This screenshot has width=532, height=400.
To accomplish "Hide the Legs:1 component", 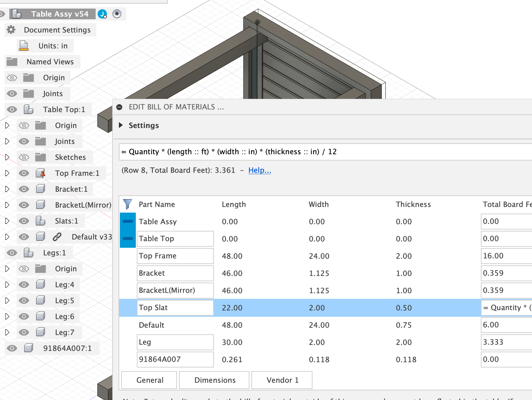I will [12, 252].
